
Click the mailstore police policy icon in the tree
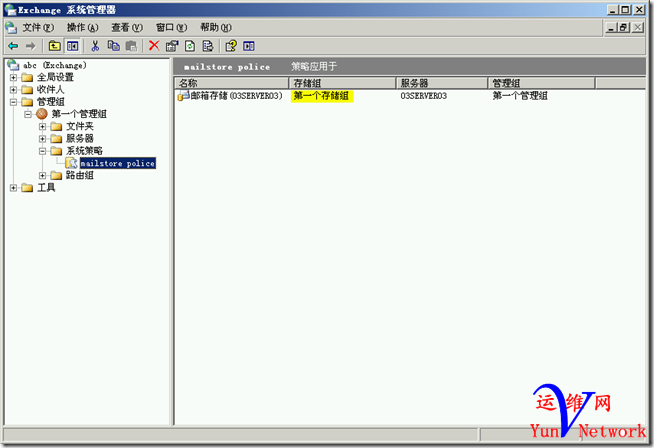coord(72,163)
